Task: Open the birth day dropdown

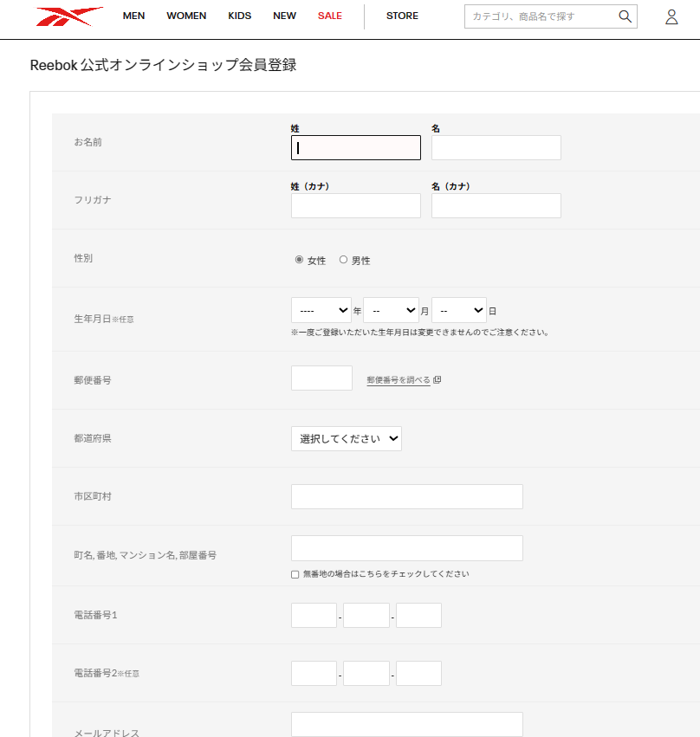Action: (x=458, y=310)
